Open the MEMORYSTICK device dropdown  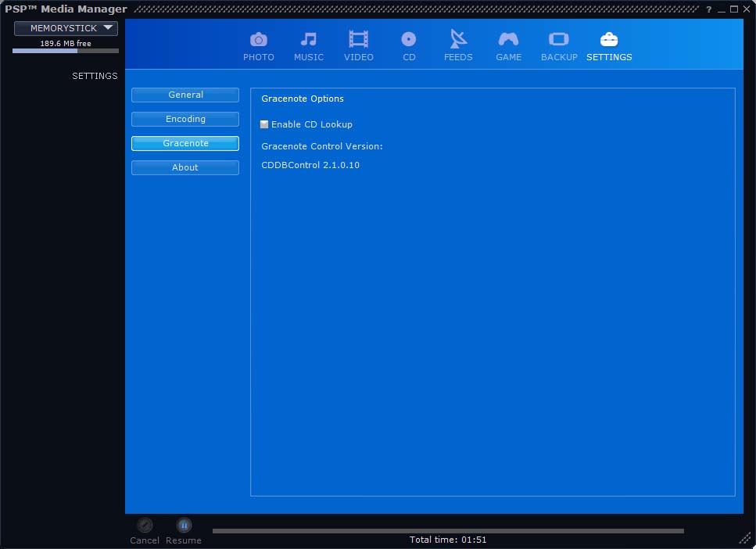coord(66,28)
